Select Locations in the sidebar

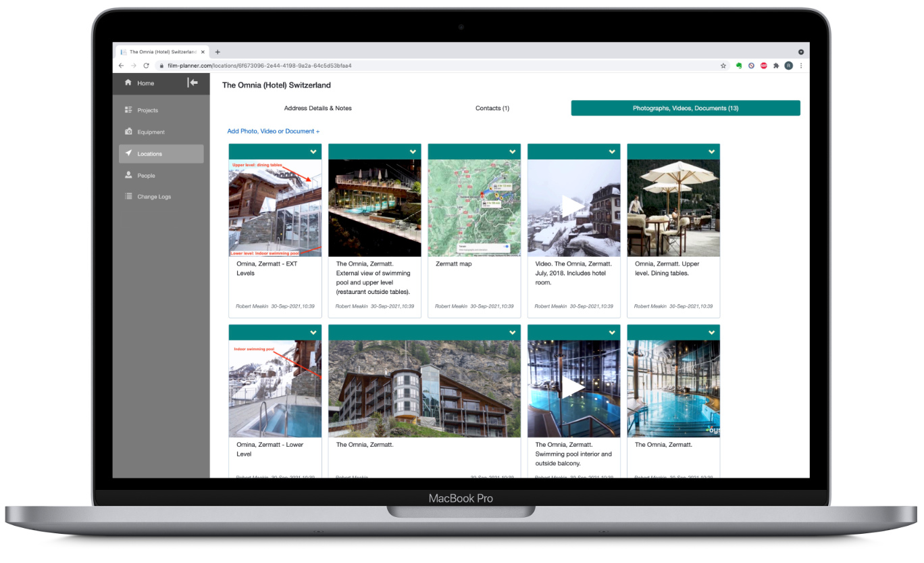(161, 153)
